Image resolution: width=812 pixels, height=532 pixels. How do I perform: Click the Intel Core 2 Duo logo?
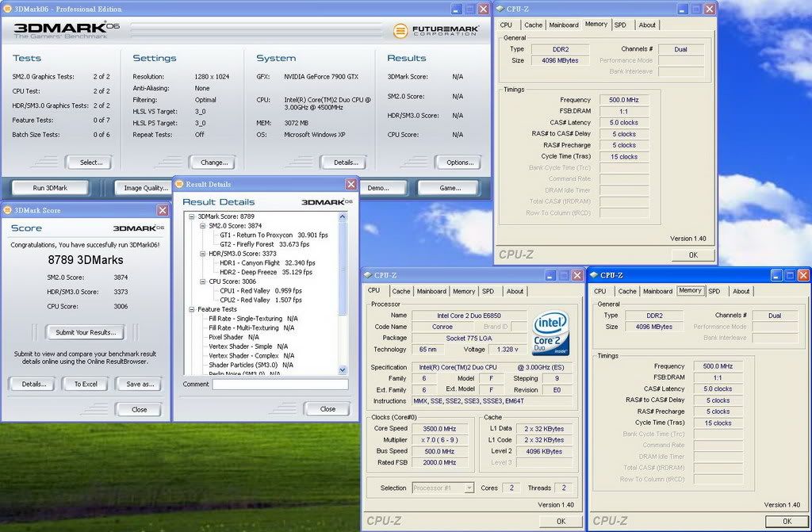pyautogui.click(x=551, y=333)
